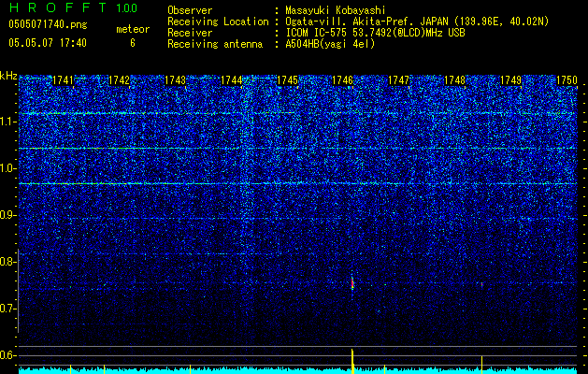This screenshot has height=374, width=588.
Task: Click the 1743 time axis marker
Action: [x=175, y=80]
